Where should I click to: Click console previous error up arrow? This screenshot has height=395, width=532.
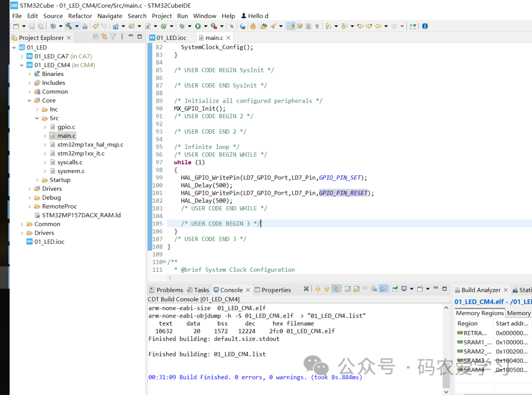point(327,289)
